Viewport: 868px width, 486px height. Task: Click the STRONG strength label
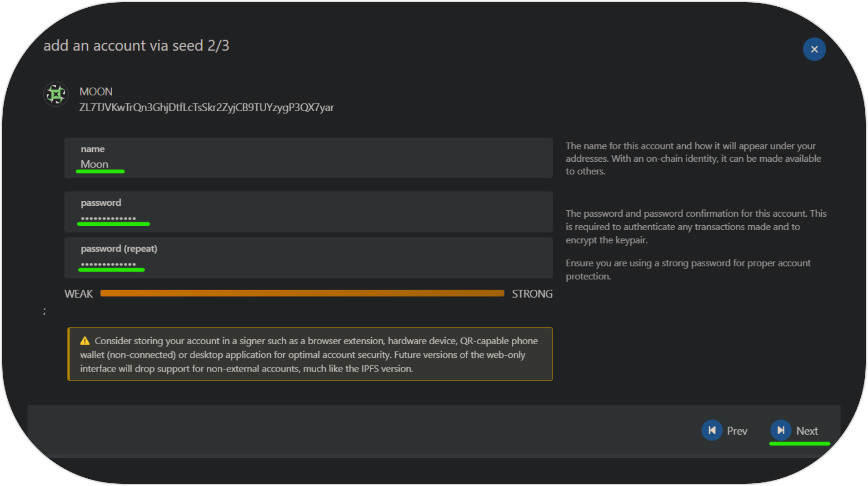[532, 294]
